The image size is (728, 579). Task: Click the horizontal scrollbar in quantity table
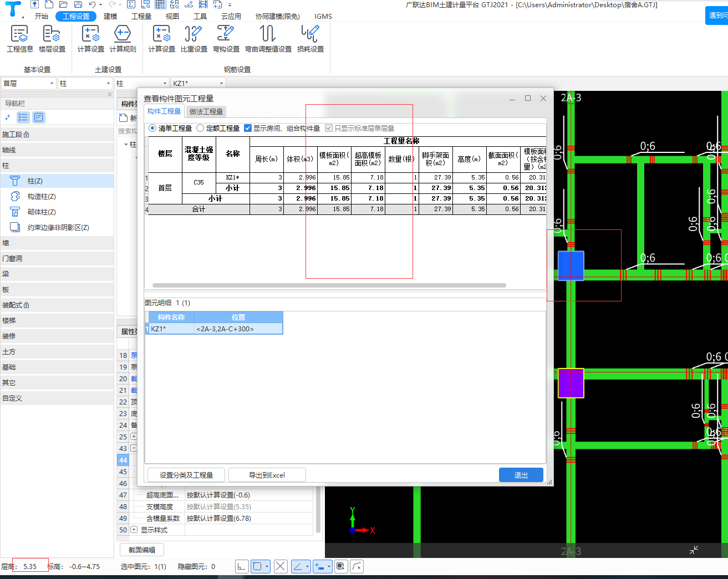click(329, 285)
